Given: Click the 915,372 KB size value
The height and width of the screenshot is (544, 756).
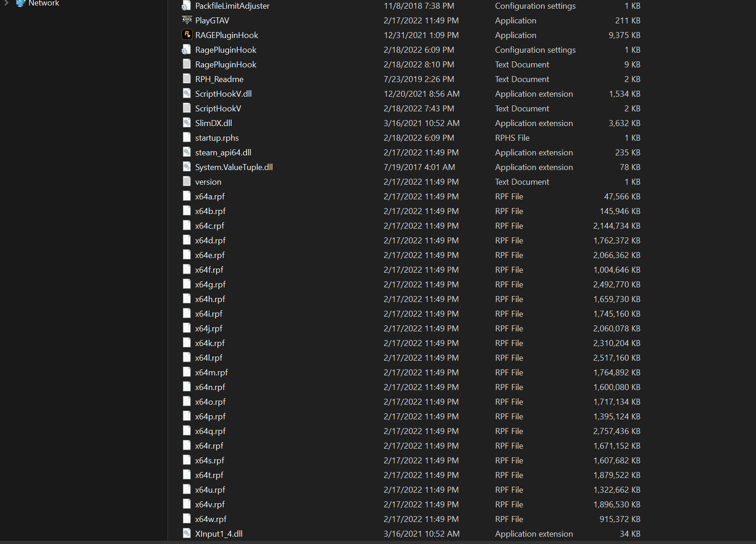Looking at the screenshot, I should tap(620, 519).
